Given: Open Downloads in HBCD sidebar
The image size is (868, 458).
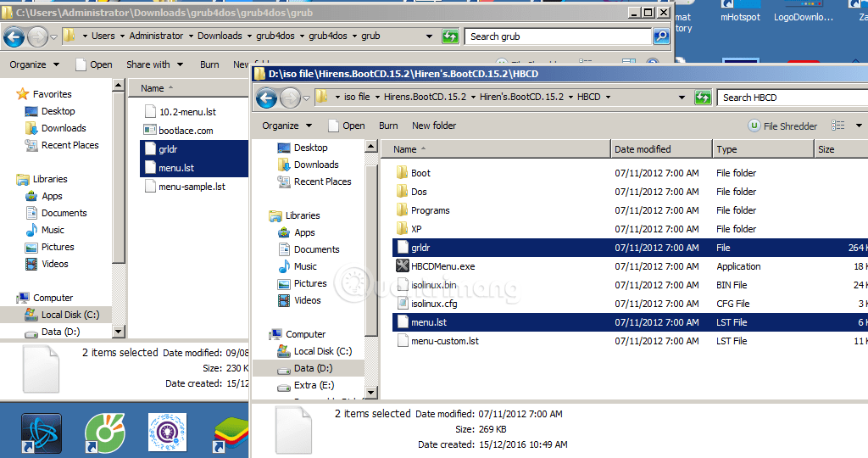Looking at the screenshot, I should click(x=309, y=165).
